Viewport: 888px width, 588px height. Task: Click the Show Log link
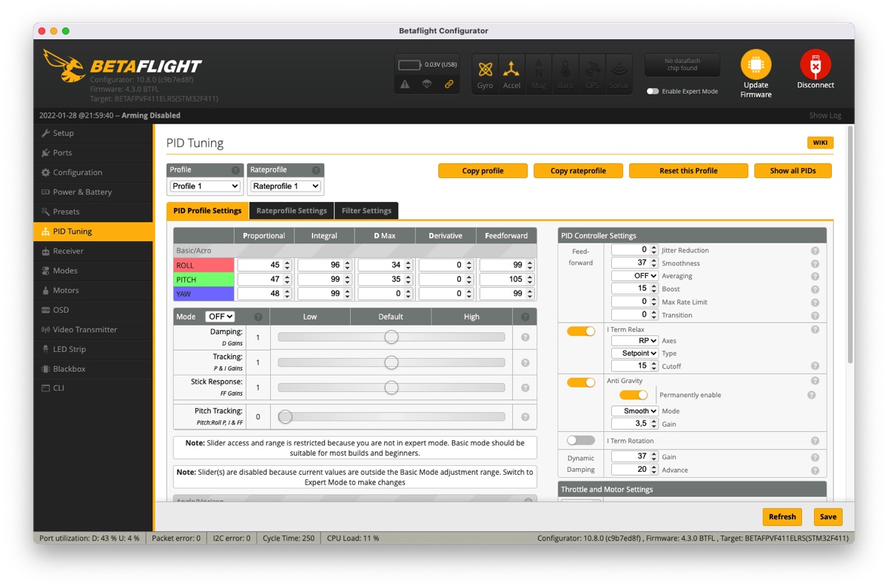(x=825, y=115)
